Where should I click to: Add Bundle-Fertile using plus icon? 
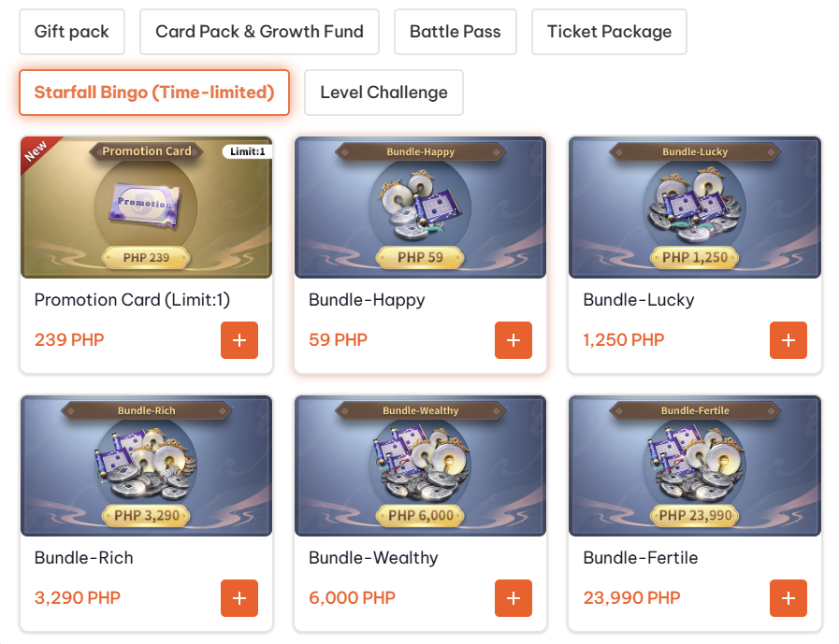coord(788,598)
